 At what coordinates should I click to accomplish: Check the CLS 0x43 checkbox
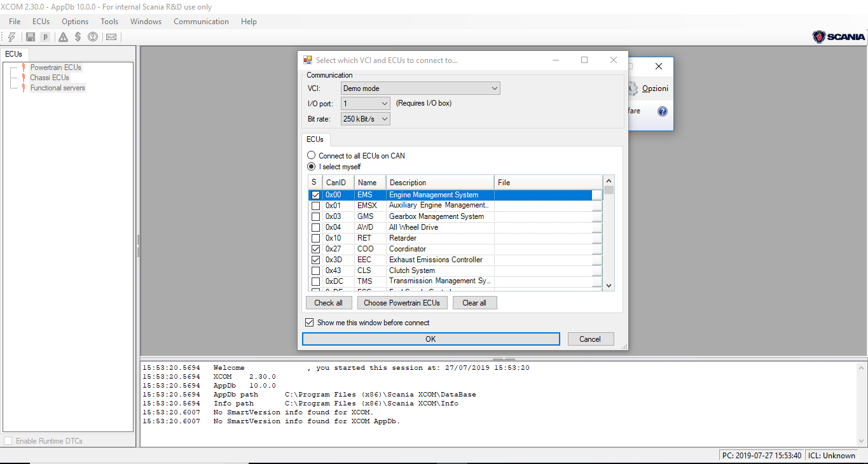315,271
